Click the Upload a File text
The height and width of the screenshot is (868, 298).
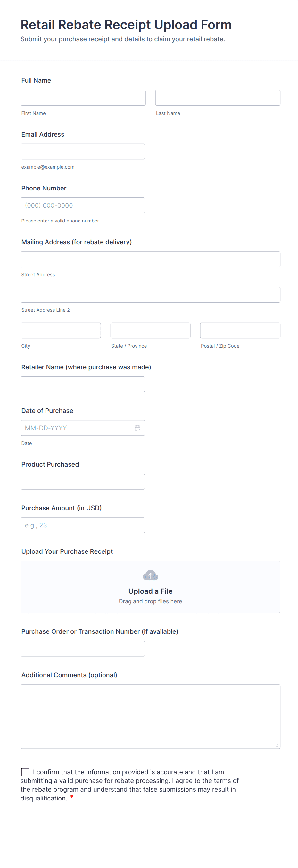point(150,591)
